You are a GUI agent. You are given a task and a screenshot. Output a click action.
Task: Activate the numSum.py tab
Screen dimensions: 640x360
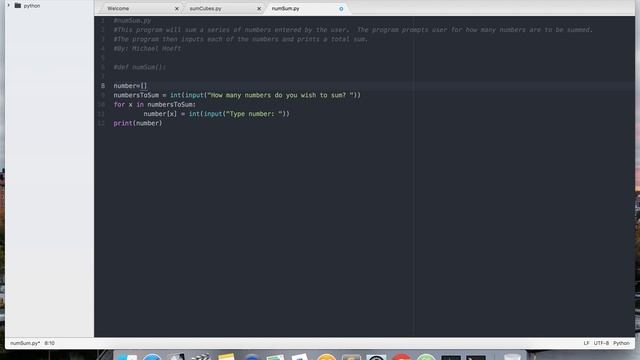(x=286, y=9)
